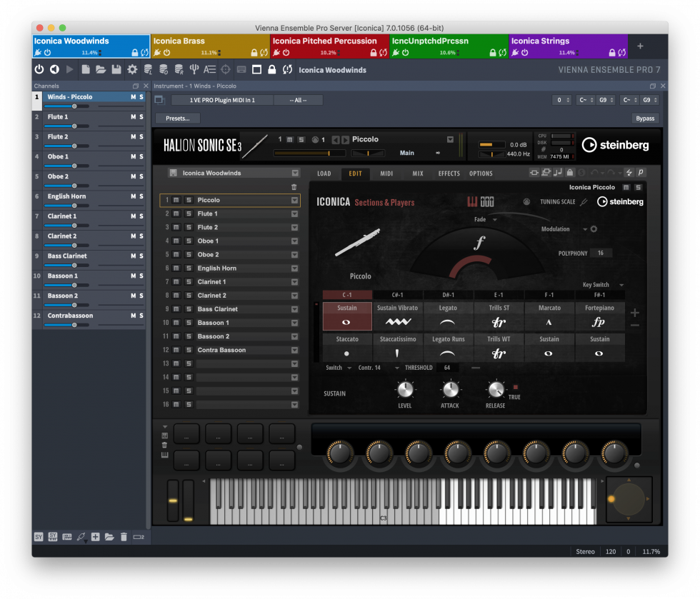Open preferences via the gear icon
Image resolution: width=700 pixels, height=599 pixels.
132,69
